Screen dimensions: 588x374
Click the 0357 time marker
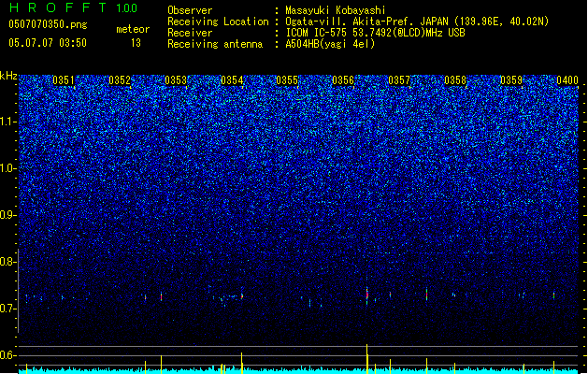pos(399,80)
